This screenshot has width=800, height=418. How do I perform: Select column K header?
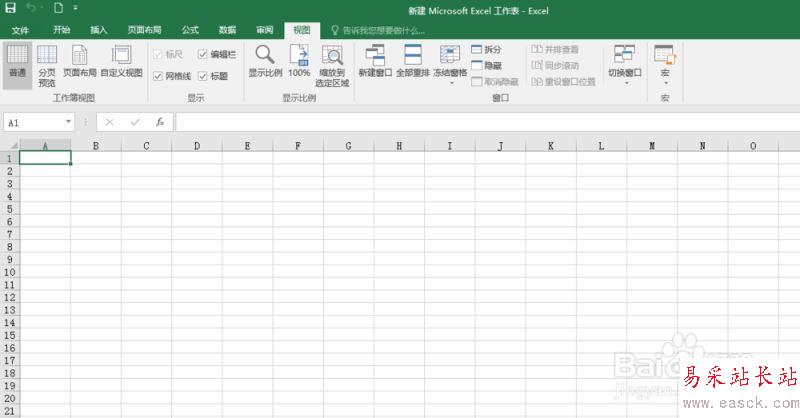point(551,145)
